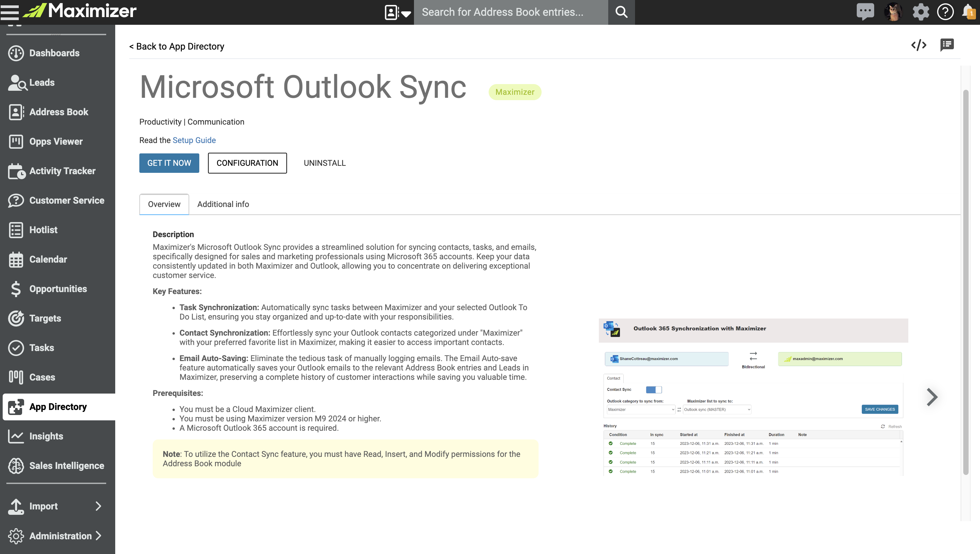
Task: Open Sales Intelligence
Action: coord(58,466)
